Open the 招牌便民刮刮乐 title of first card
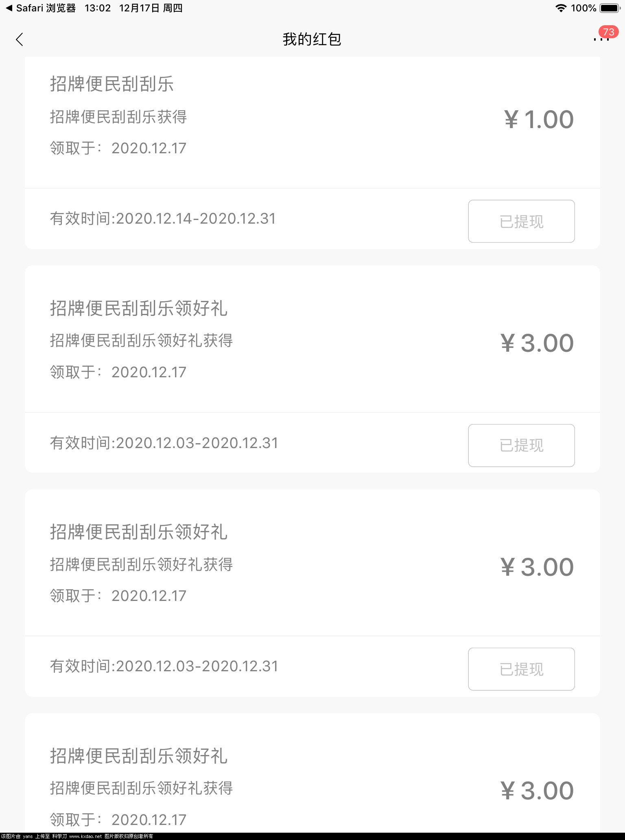Viewport: 625px width, 840px height. 112,84
